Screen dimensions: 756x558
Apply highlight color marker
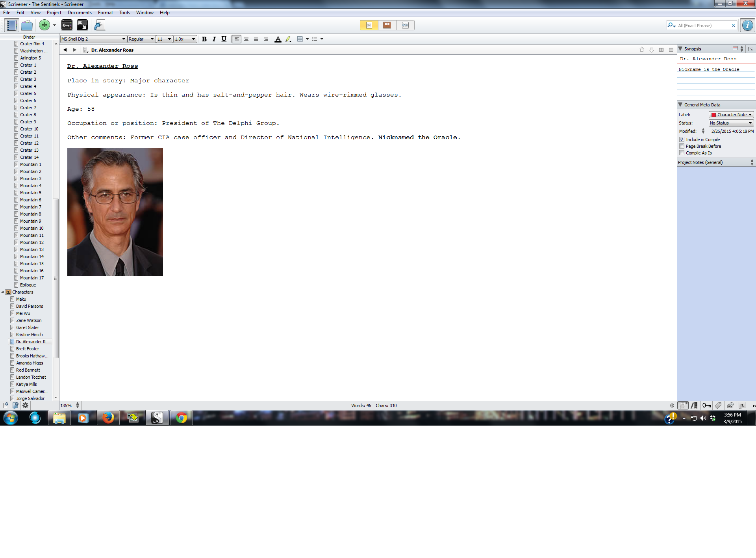click(x=288, y=39)
